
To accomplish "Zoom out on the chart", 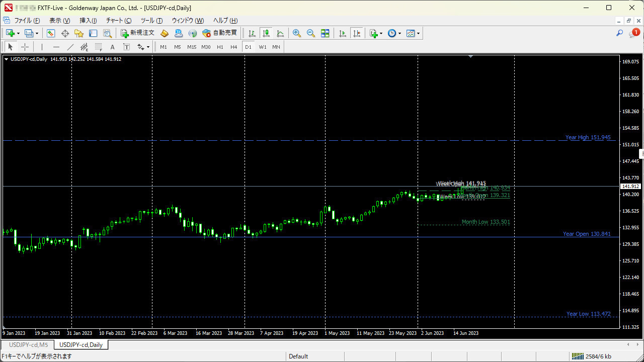I will pos(311,33).
